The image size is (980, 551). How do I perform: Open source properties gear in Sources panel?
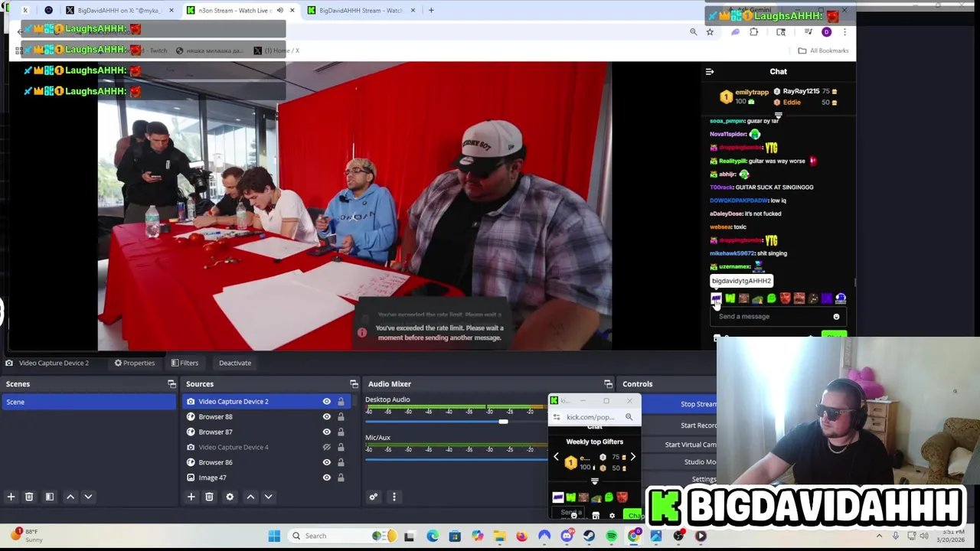pyautogui.click(x=230, y=497)
